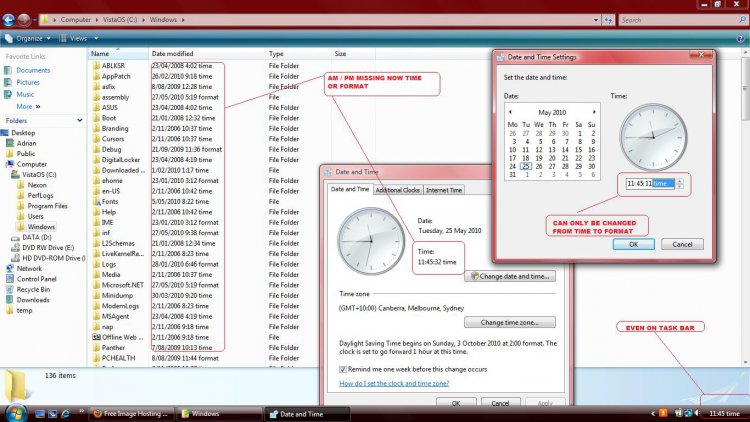This screenshot has height=422, width=750.
Task: Open the Documents favorite link
Action: [33, 70]
